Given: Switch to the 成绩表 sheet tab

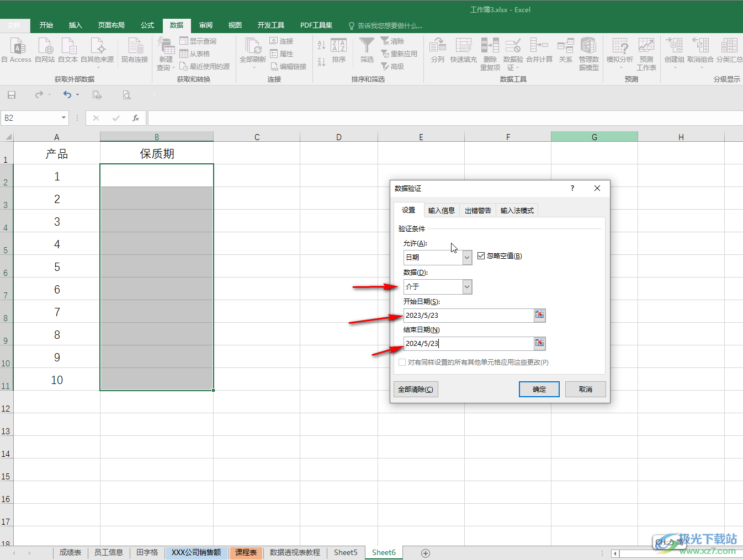Looking at the screenshot, I should (x=70, y=552).
